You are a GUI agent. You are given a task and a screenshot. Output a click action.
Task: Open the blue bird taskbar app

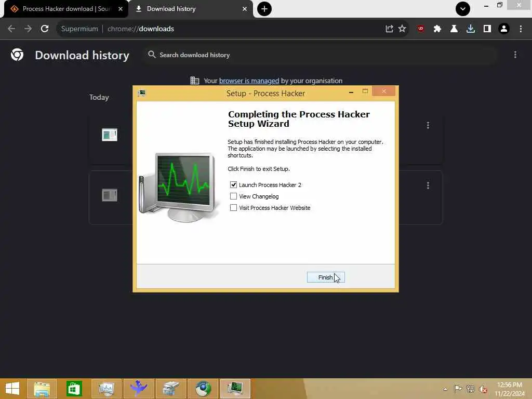(138, 389)
